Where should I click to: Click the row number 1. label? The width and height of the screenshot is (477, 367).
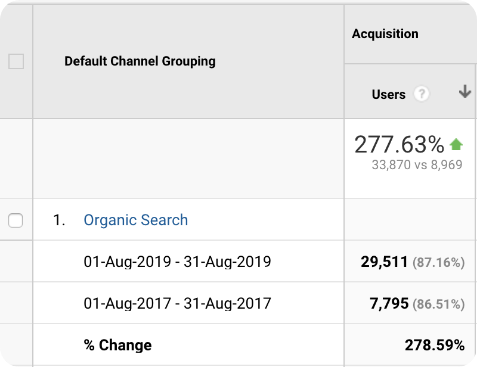click(59, 220)
